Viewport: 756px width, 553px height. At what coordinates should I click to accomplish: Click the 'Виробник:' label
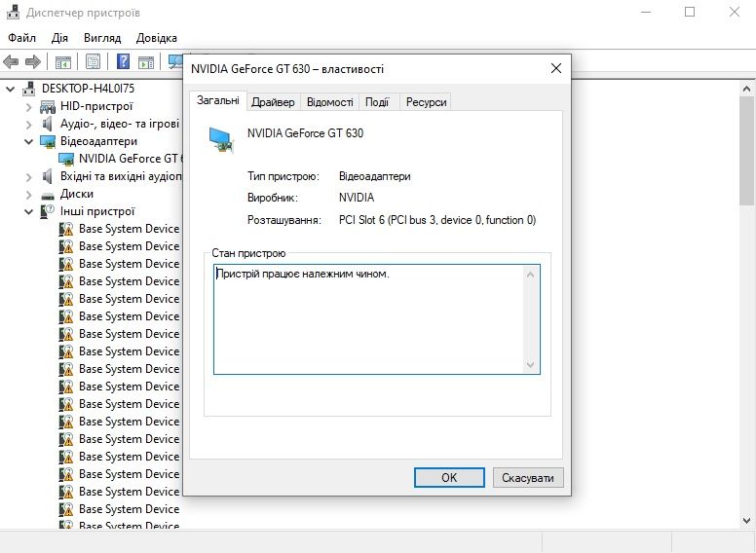273,198
